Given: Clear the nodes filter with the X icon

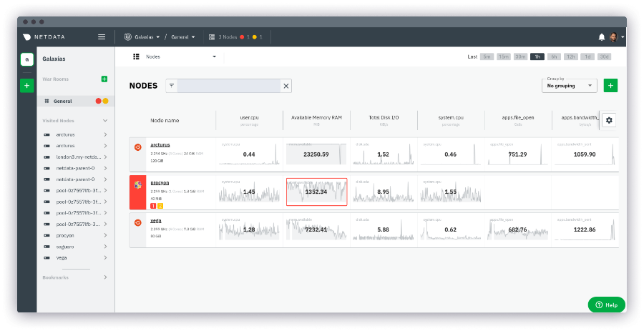Looking at the screenshot, I should click(286, 86).
